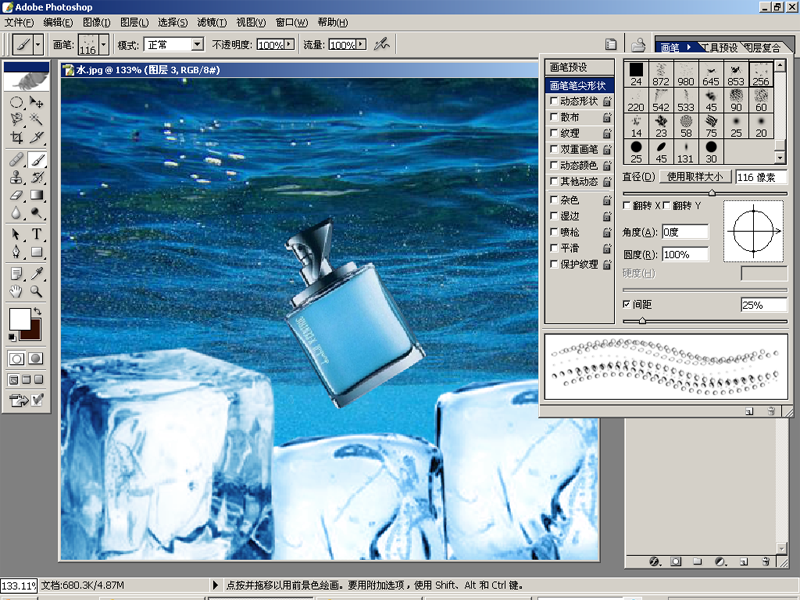The width and height of the screenshot is (800, 600).
Task: Select the 872 brush tip thumbnail
Action: pyautogui.click(x=661, y=74)
